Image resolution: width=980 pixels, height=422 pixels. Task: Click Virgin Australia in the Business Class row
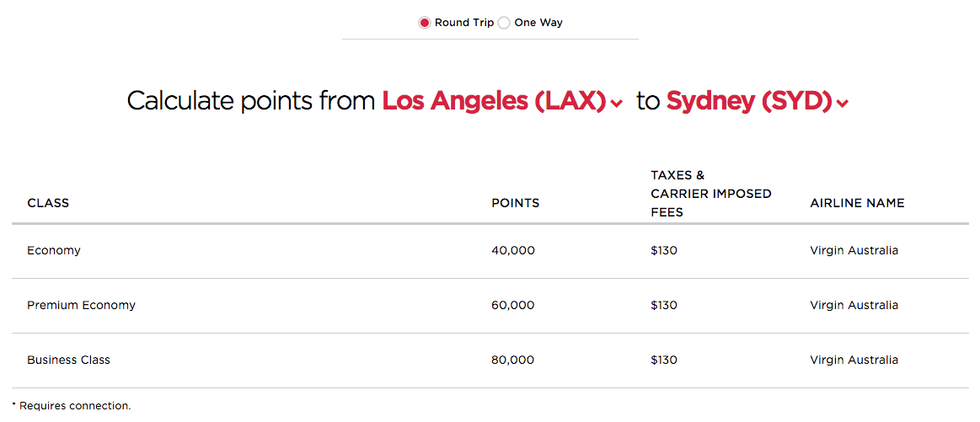point(854,360)
